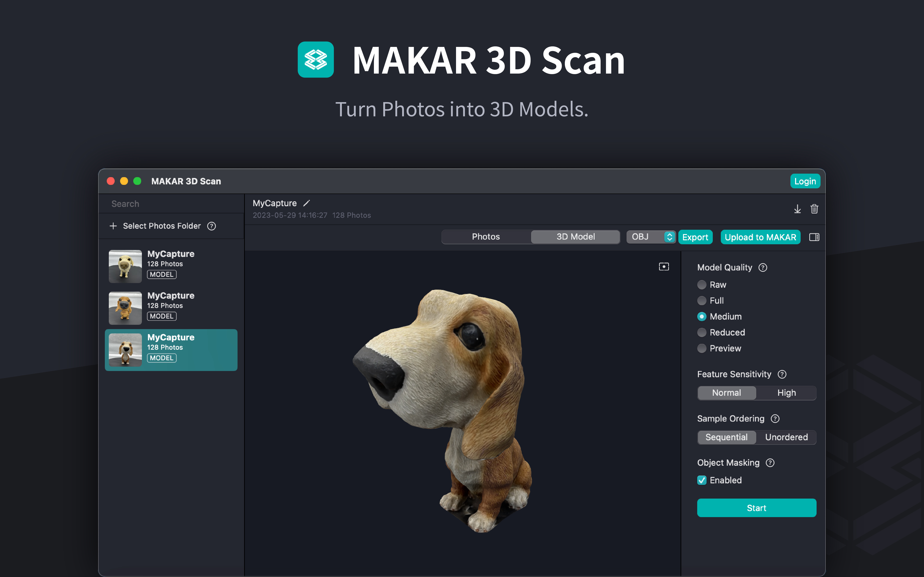Open Feature Sensitivity help icon
The width and height of the screenshot is (924, 577).
click(x=782, y=374)
